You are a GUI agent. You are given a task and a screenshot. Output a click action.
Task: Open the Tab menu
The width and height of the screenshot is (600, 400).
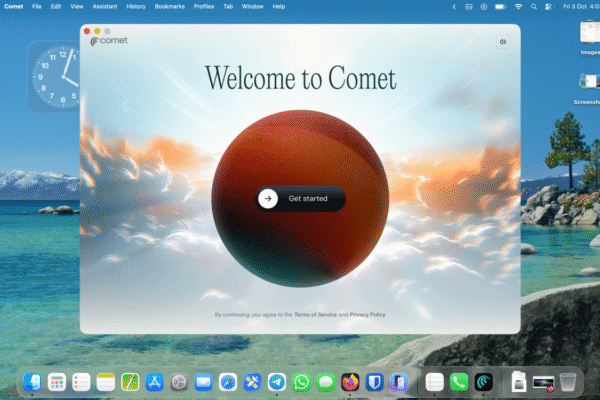(228, 7)
